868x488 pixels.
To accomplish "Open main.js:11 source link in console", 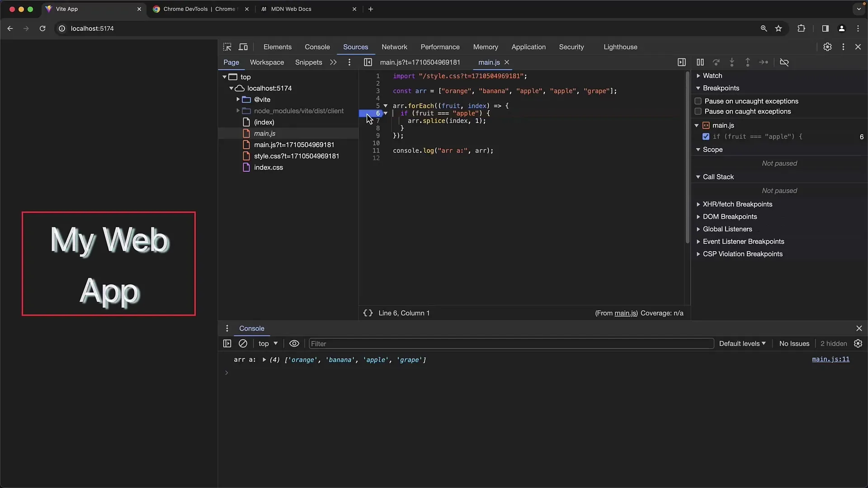I will (x=830, y=359).
